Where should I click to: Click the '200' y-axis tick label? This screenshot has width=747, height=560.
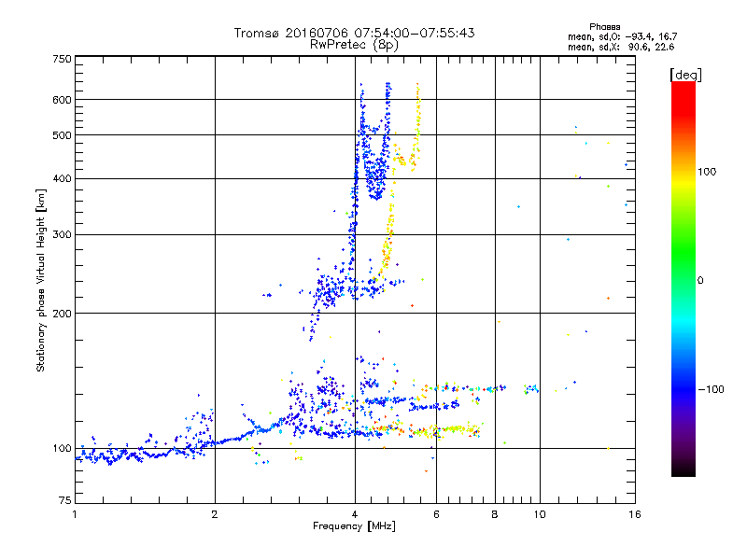pos(62,314)
